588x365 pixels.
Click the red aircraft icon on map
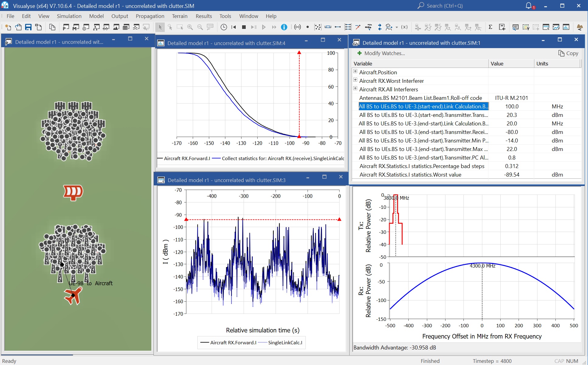point(73,295)
